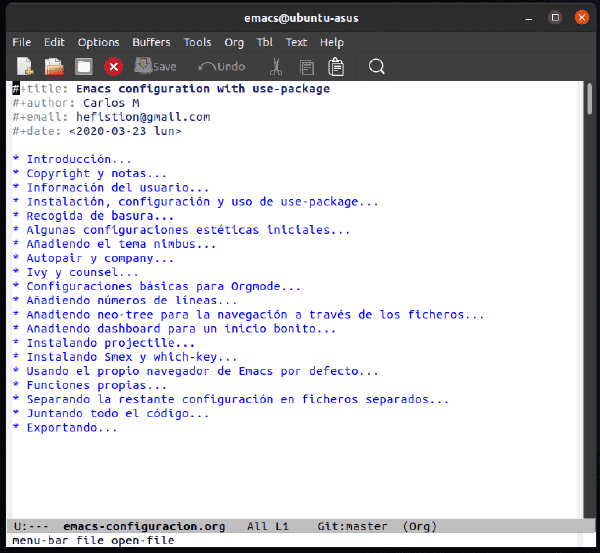The width and height of the screenshot is (600, 553).
Task: Click the (Org) mode indicator
Action: click(x=420, y=527)
